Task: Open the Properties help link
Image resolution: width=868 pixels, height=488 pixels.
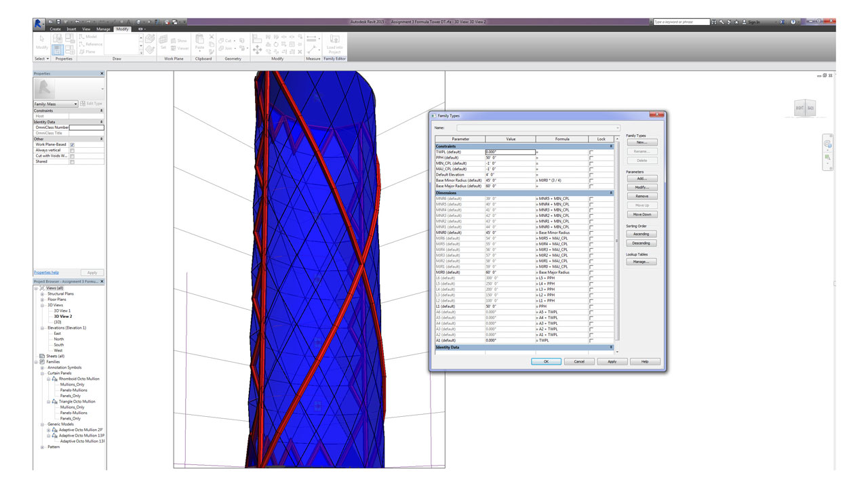Action: point(46,272)
